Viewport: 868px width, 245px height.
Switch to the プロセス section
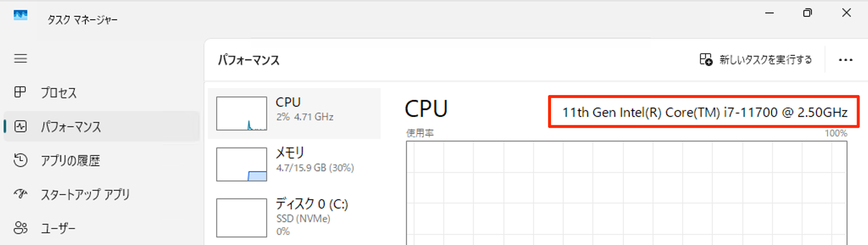point(58,92)
